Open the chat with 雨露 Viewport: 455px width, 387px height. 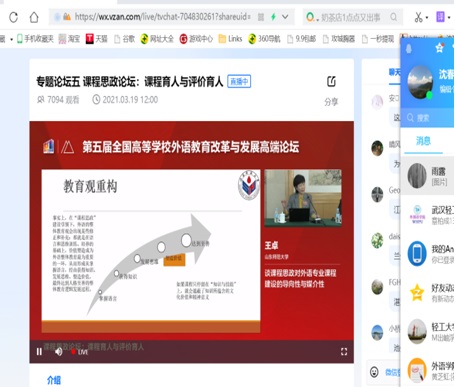[428, 176]
